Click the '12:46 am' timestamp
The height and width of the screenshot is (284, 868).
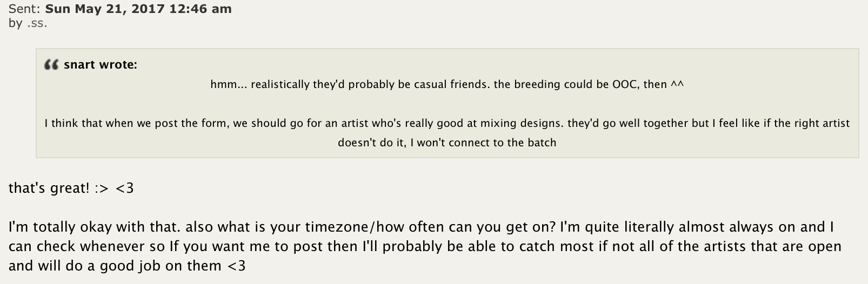(201, 9)
